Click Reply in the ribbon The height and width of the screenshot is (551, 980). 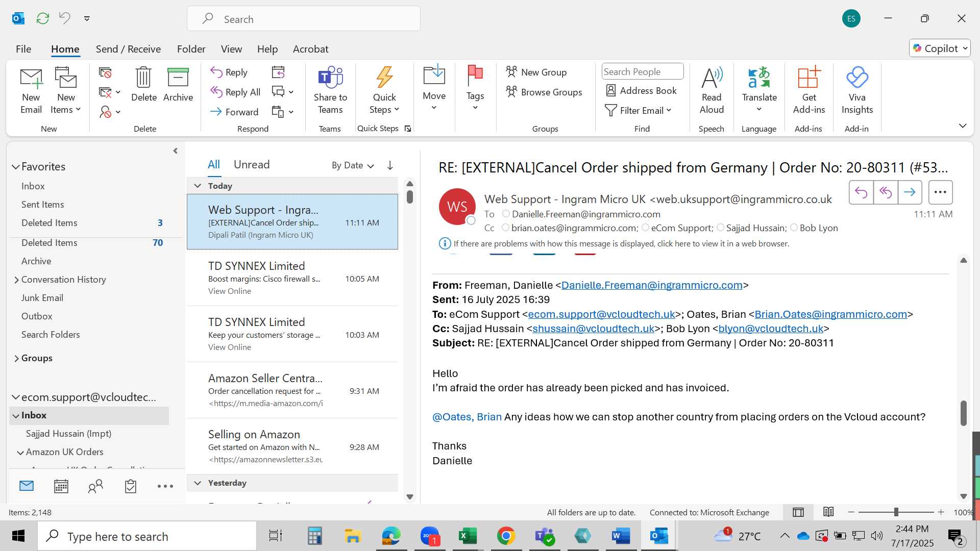[x=229, y=72]
